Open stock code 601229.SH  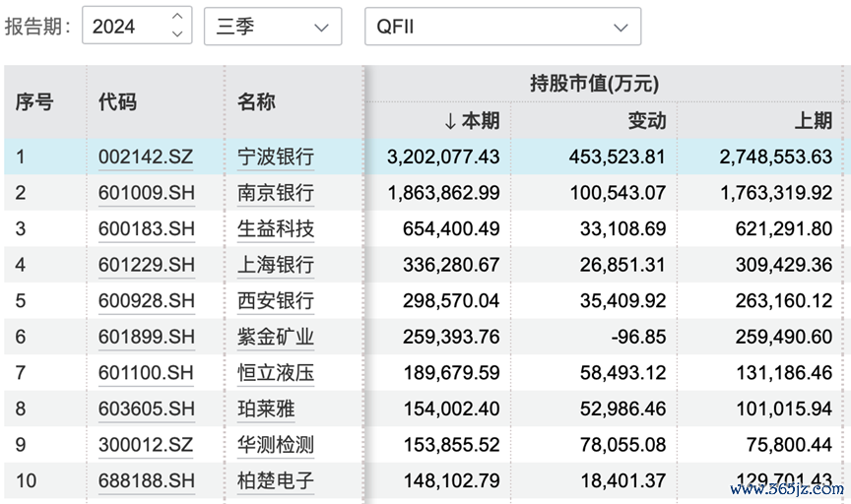click(x=147, y=265)
